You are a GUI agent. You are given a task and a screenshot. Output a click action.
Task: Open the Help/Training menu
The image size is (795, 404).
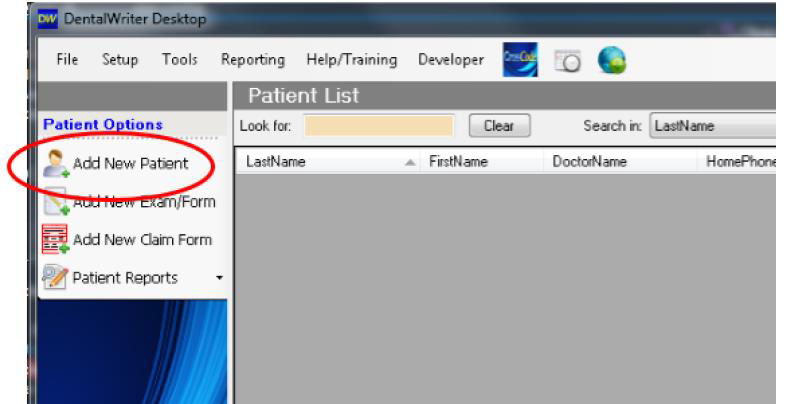coord(351,59)
